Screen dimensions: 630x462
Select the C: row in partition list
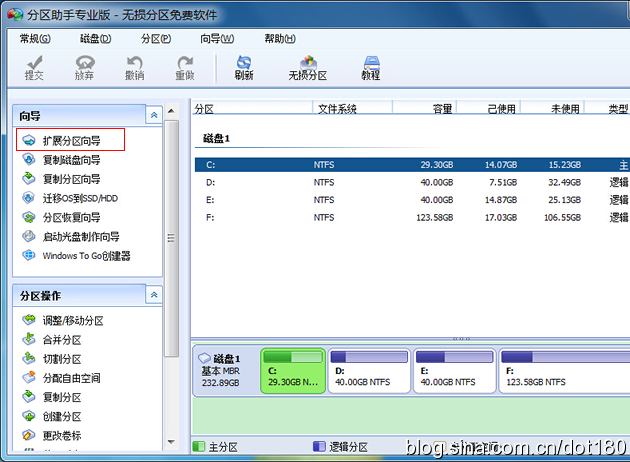point(412,165)
